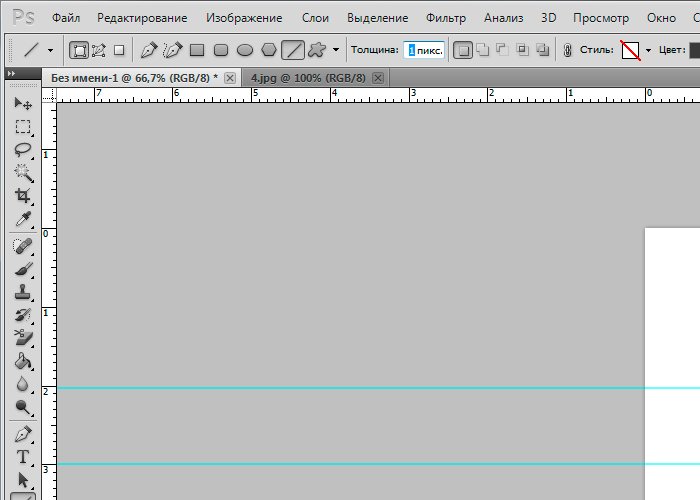Click the Custom Shape tool button
Screen dimensions: 700x500
pos(317,50)
